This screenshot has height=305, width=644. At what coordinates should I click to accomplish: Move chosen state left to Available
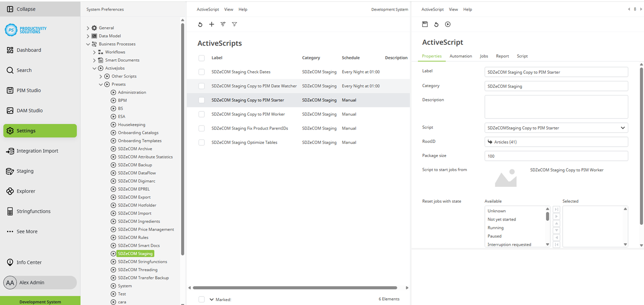point(556,238)
